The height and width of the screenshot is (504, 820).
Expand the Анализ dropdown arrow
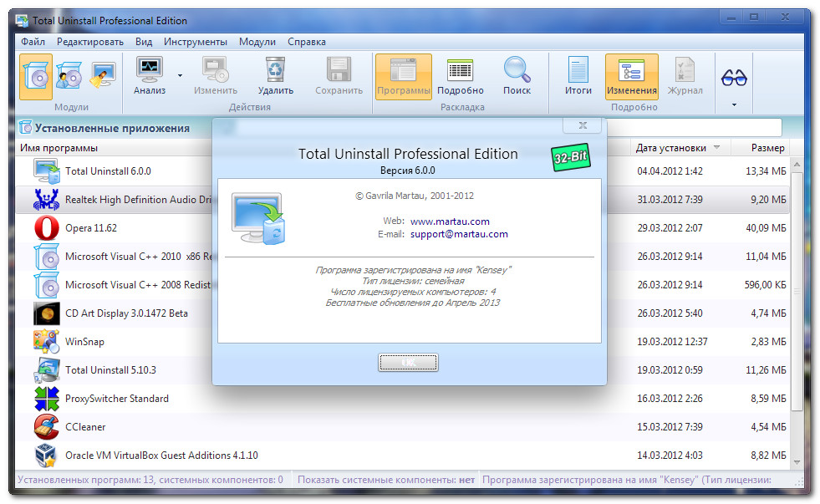[x=180, y=76]
